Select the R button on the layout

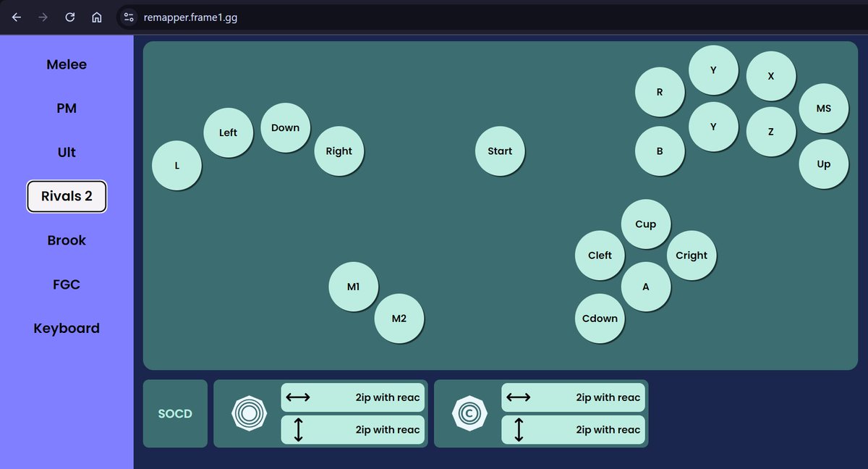[x=660, y=92]
